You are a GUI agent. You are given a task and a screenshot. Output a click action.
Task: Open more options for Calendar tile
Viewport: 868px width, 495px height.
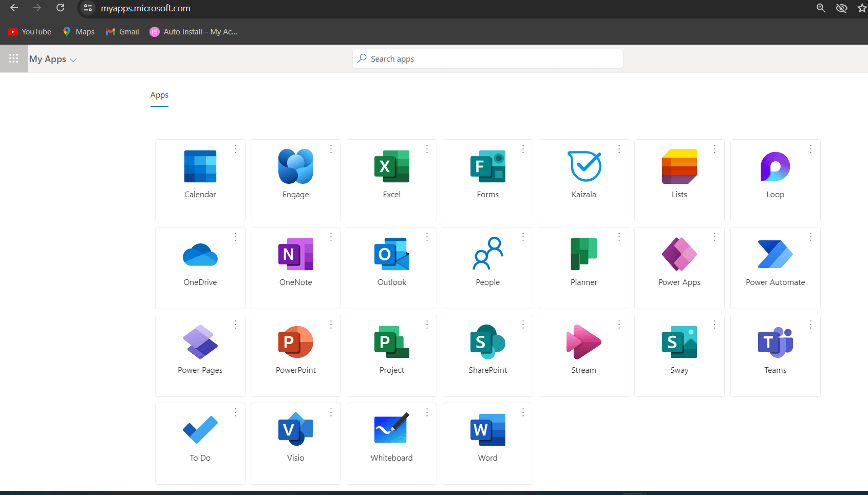point(236,149)
